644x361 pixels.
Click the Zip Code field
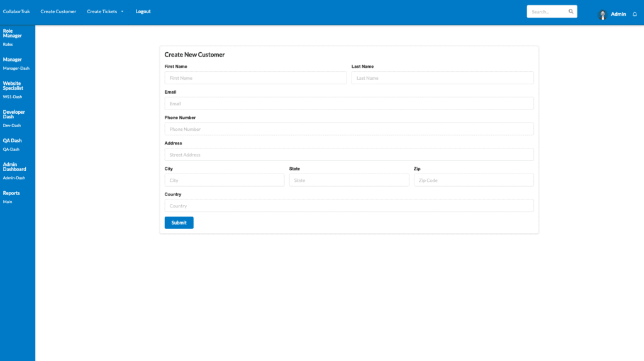click(474, 181)
